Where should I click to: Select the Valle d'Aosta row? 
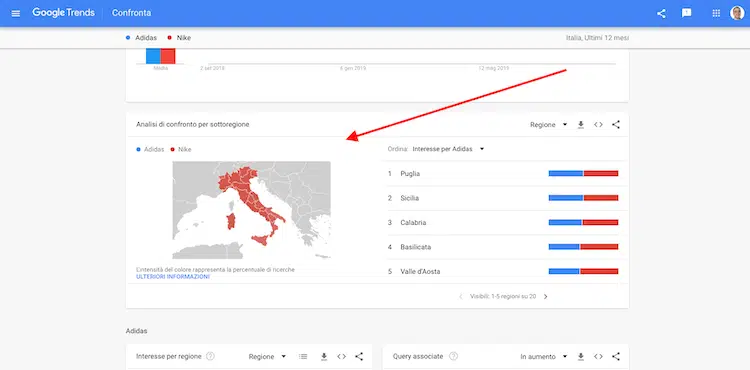(x=503, y=272)
